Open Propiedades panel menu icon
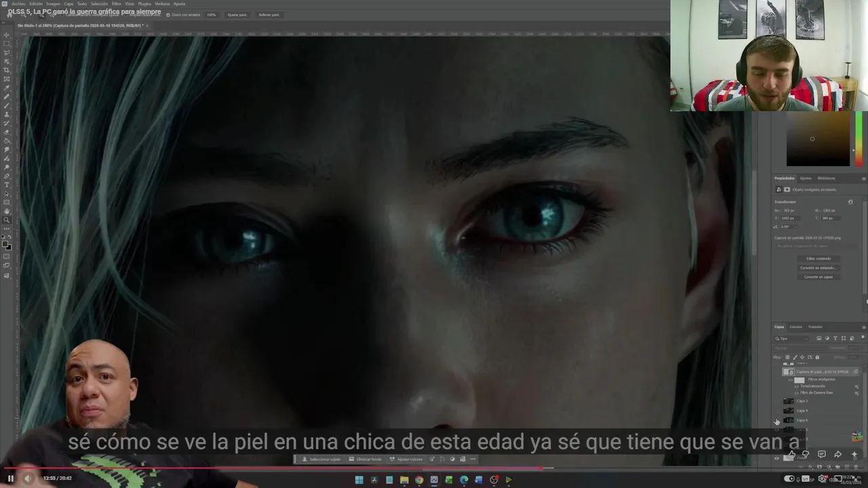868x488 pixels. tap(864, 178)
